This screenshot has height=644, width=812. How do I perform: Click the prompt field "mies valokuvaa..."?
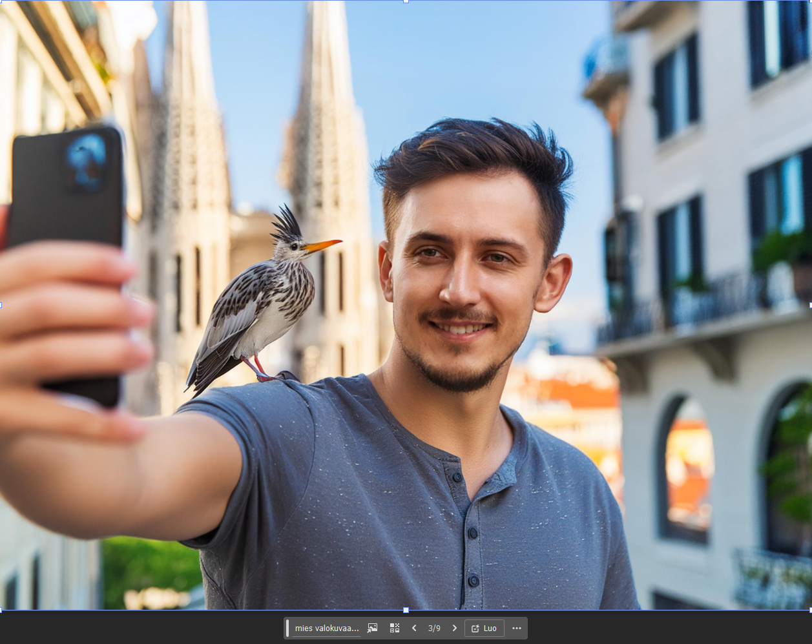click(x=326, y=628)
